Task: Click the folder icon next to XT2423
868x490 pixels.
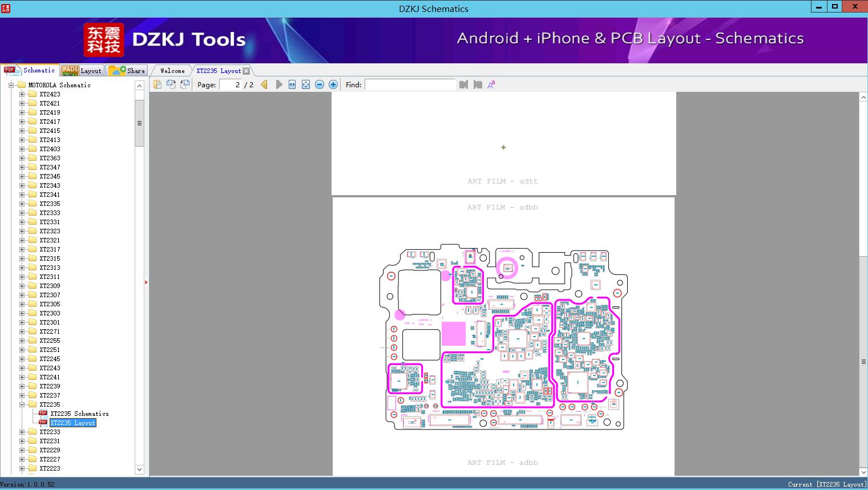Action: pos(33,94)
